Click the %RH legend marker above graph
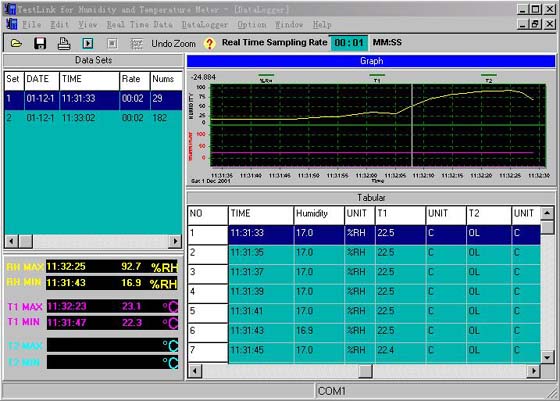The width and height of the screenshot is (560, 401). tap(266, 78)
